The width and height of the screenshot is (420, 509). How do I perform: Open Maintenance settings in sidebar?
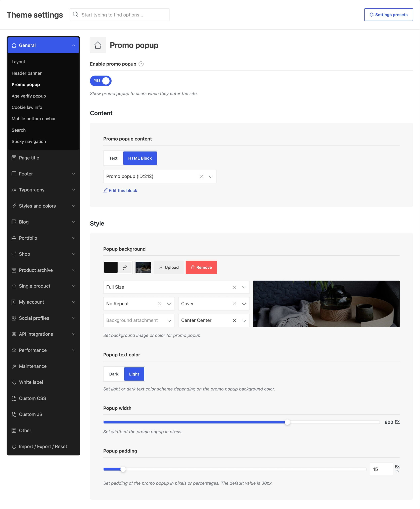pos(43,366)
